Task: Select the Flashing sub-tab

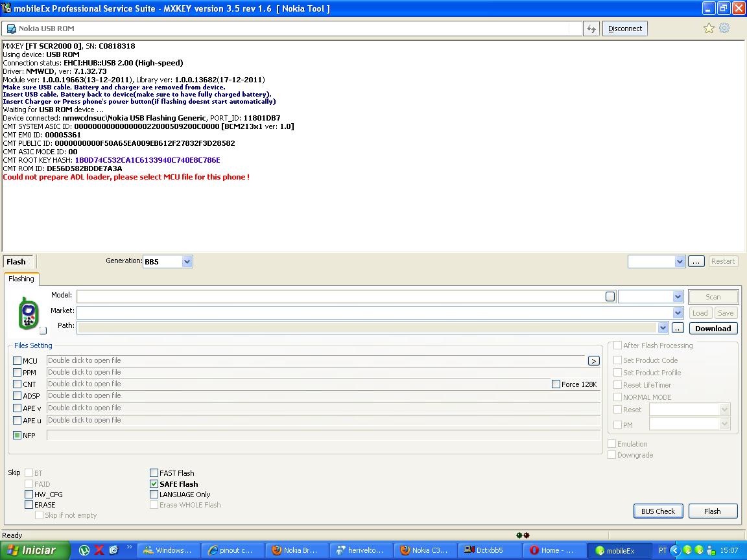Action: [21, 279]
